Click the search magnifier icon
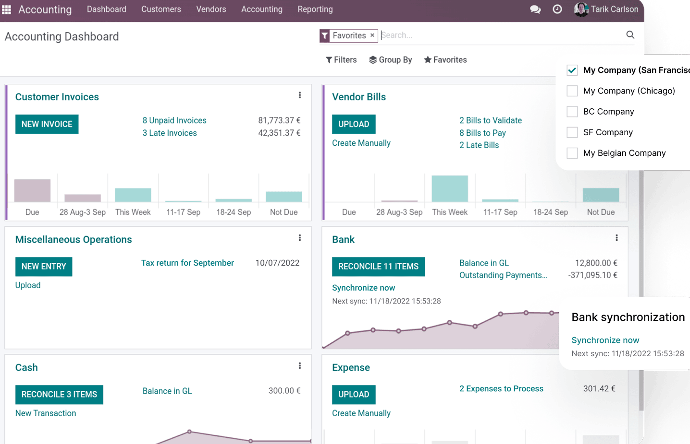The image size is (690, 444). coord(630,35)
